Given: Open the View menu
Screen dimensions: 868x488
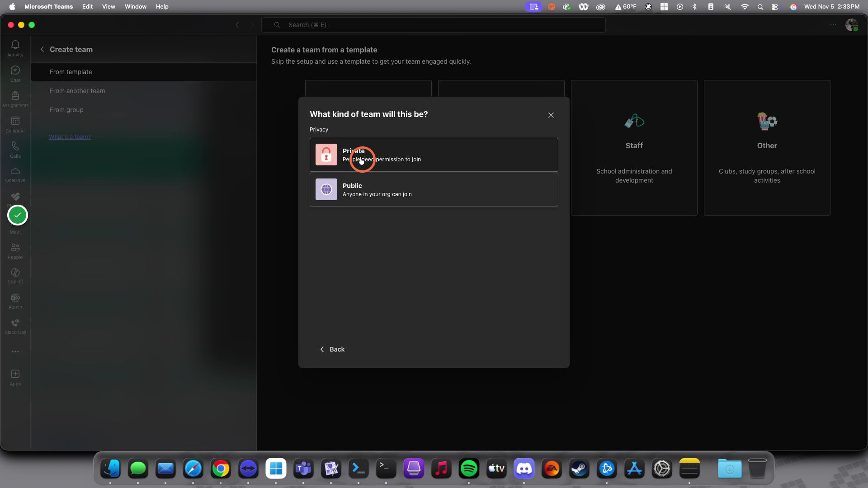Looking at the screenshot, I should coord(108,6).
